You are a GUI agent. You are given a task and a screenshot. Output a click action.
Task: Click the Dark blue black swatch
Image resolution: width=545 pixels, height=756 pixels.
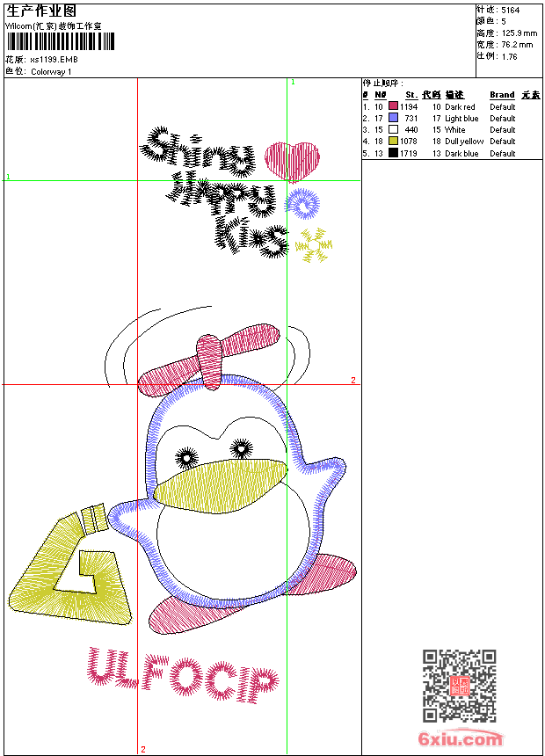(x=394, y=153)
